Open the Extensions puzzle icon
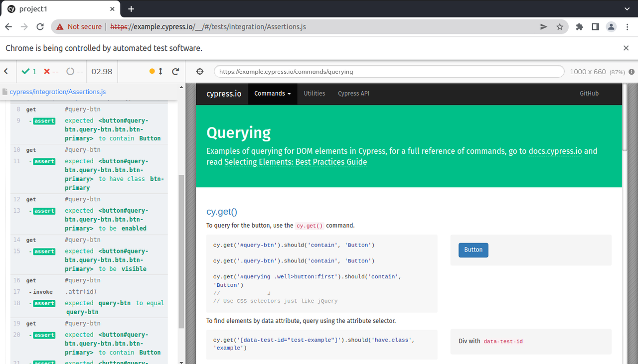Image resolution: width=638 pixels, height=364 pixels. (x=579, y=27)
